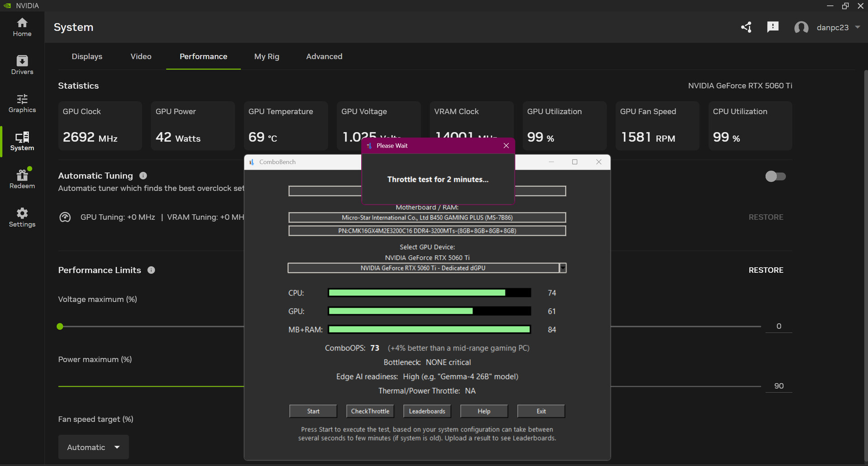Click the Please Wait dialog icon
Viewport: 868px width, 466px height.
pos(369,146)
